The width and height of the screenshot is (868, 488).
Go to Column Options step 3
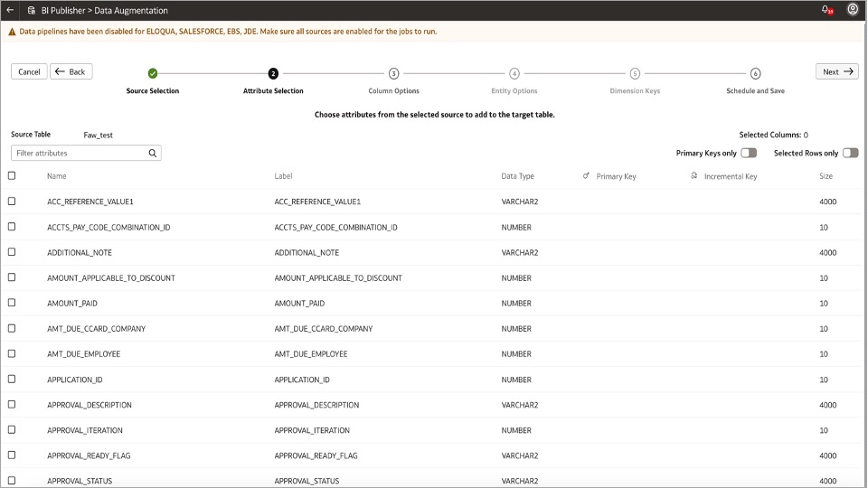(393, 73)
